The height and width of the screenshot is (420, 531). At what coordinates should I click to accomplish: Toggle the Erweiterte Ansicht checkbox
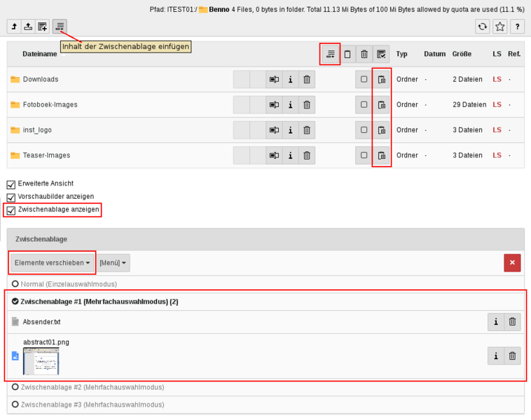11,184
